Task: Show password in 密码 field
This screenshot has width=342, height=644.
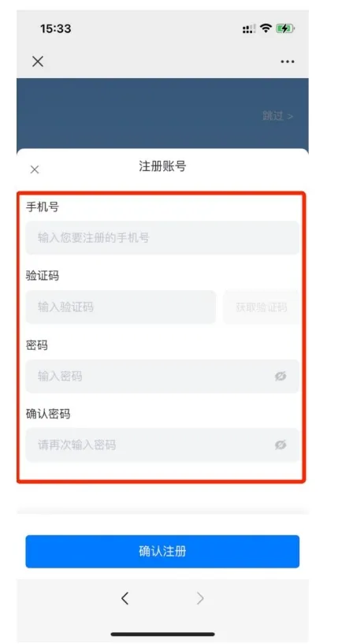Action: [x=281, y=376]
